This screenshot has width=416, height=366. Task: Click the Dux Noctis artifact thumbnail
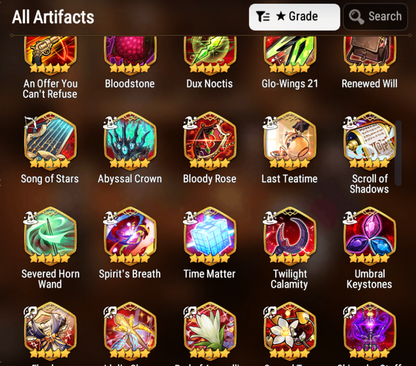210,55
